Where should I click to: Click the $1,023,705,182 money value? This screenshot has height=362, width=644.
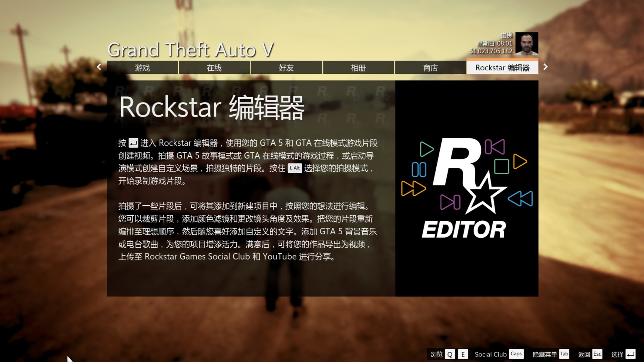[491, 51]
